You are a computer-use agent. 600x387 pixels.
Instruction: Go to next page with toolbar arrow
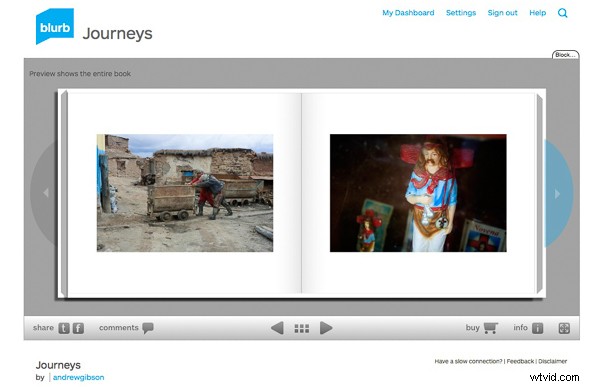326,328
